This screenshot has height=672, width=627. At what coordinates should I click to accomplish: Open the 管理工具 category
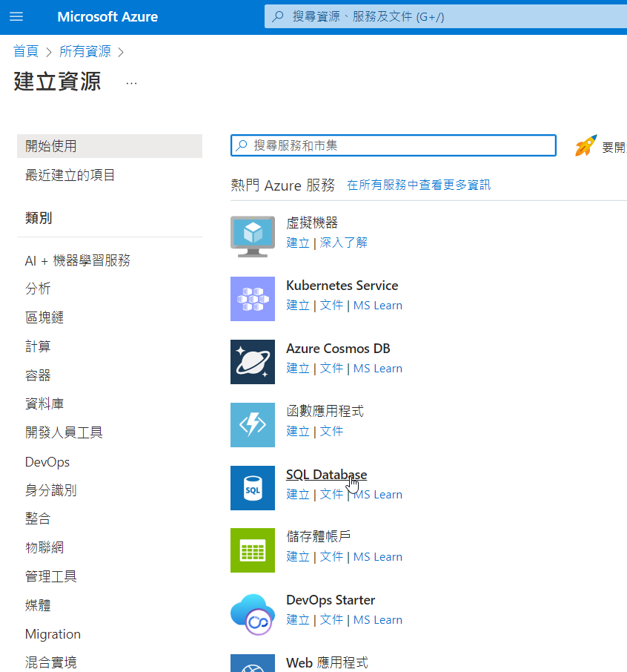[50, 576]
